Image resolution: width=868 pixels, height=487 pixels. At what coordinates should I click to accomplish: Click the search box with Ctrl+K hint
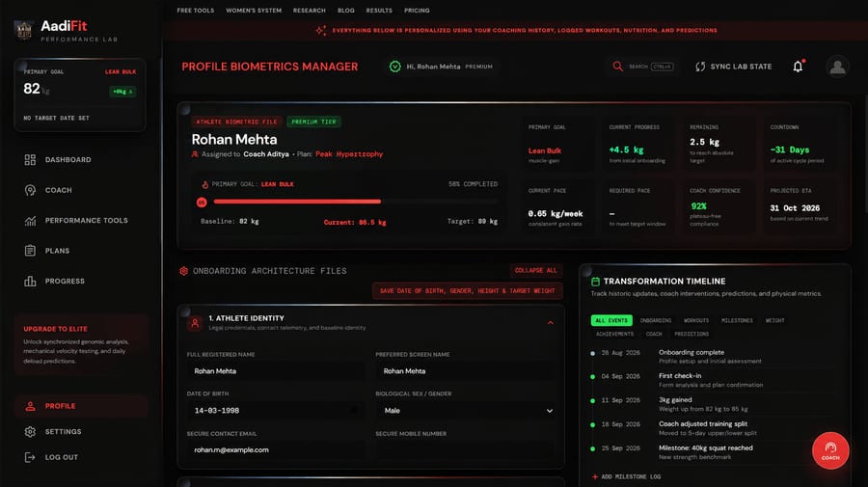(643, 67)
